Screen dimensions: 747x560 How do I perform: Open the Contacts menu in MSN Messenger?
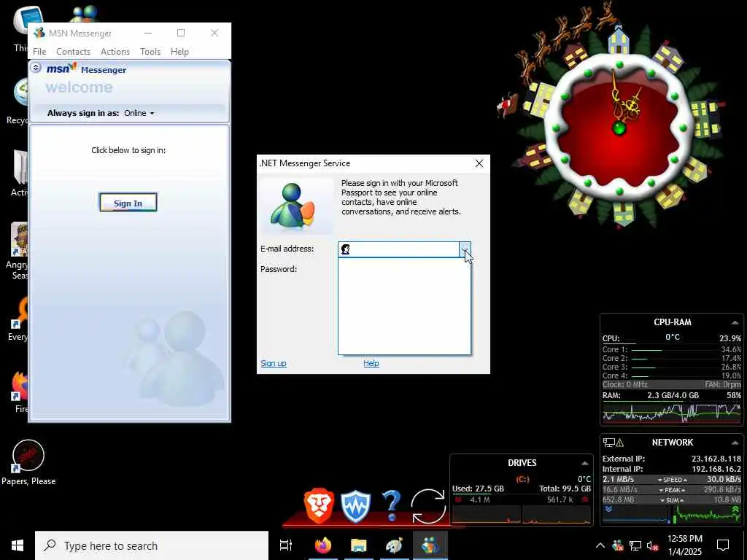tap(73, 52)
